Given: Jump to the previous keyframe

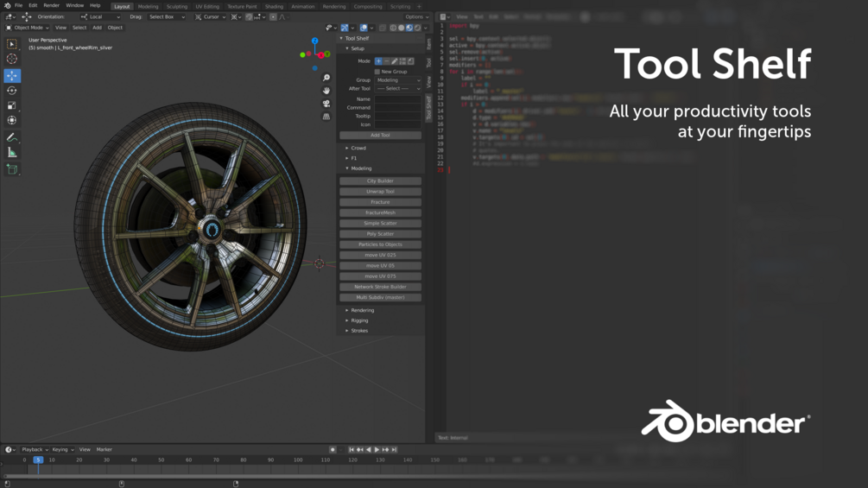Looking at the screenshot, I should tap(360, 450).
